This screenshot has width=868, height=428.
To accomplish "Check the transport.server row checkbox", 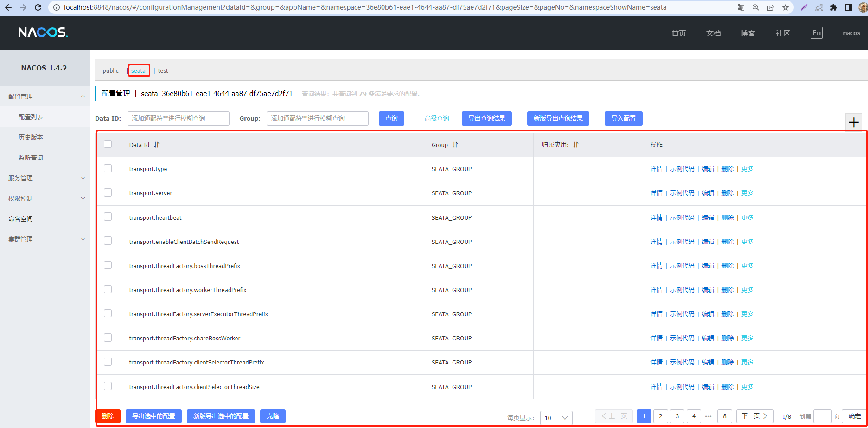I will [x=108, y=192].
